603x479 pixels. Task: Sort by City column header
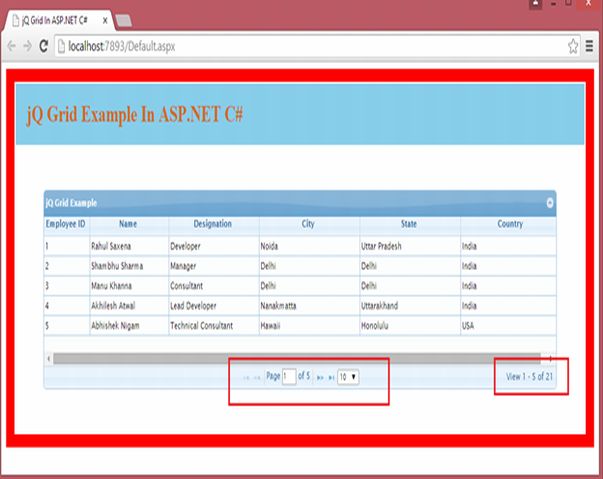(309, 224)
